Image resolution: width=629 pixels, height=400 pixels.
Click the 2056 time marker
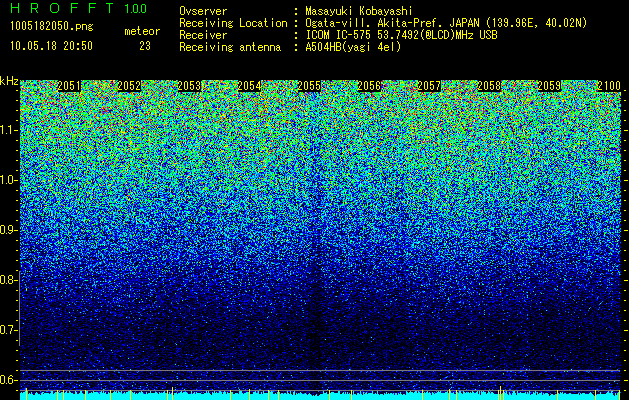pos(369,86)
